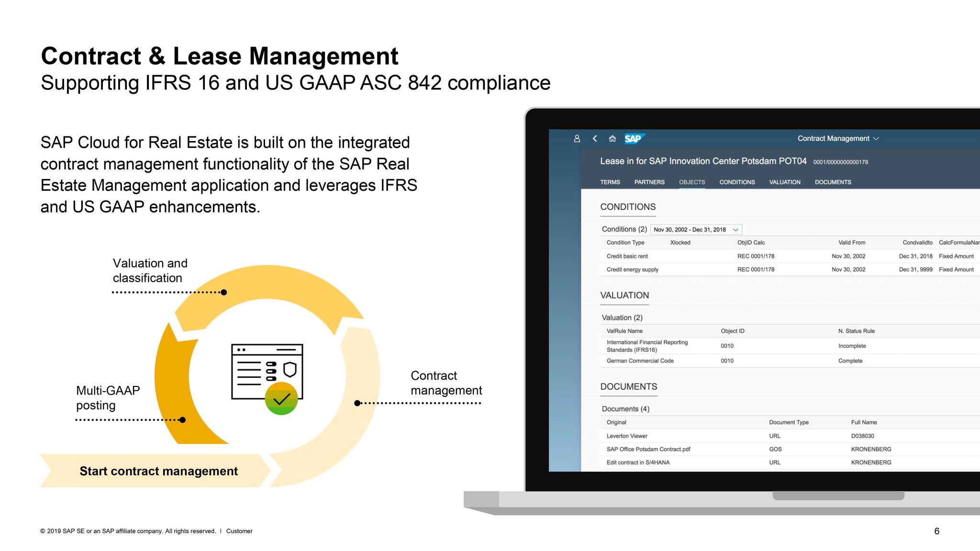Click the Start contract management arrow
The image size is (980, 551).
[158, 471]
